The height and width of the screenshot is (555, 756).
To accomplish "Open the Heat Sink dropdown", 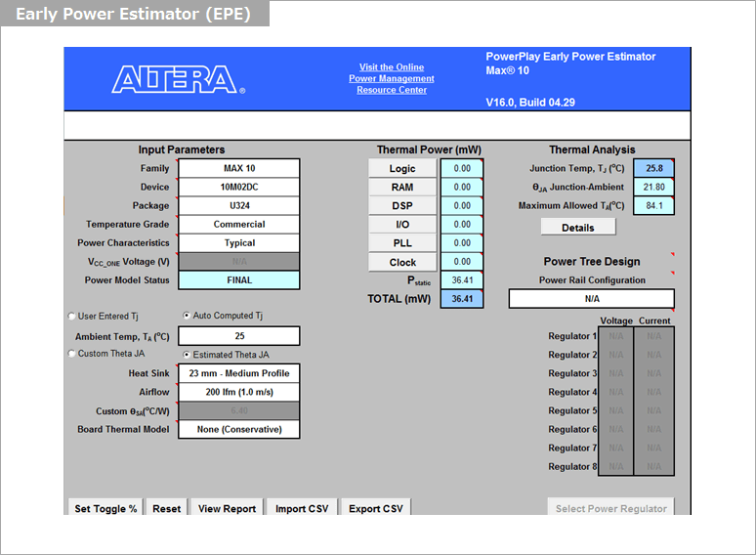I will (239, 373).
